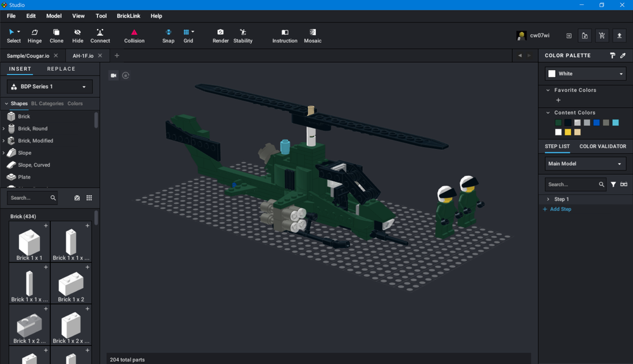633x364 pixels.
Task: Open the Model menu
Action: click(x=54, y=16)
